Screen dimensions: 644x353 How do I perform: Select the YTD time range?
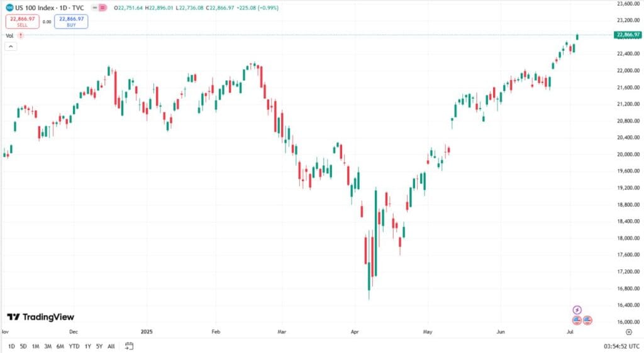point(73,346)
